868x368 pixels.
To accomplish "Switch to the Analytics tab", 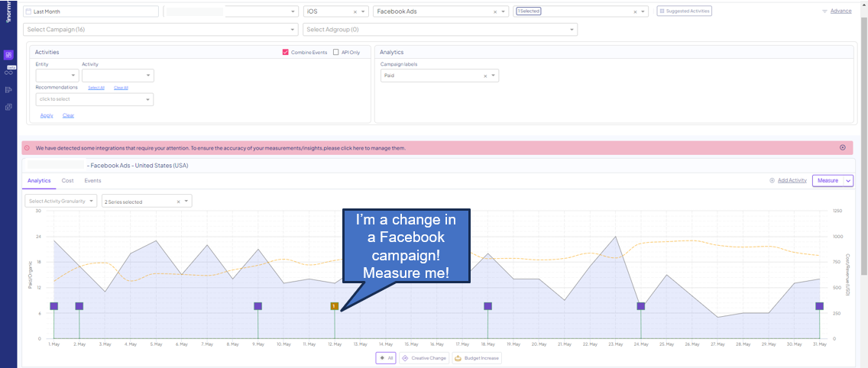I will (x=39, y=180).
